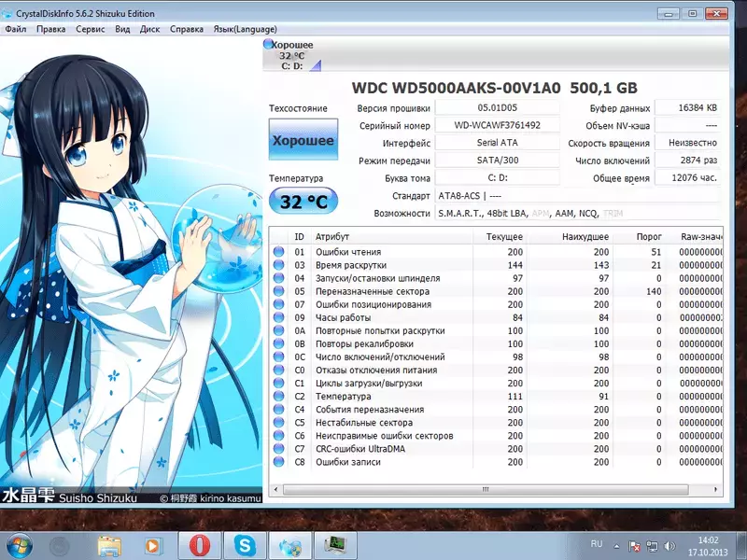Open Windows Explorer from the taskbar
747x560 pixels.
[x=109, y=546]
